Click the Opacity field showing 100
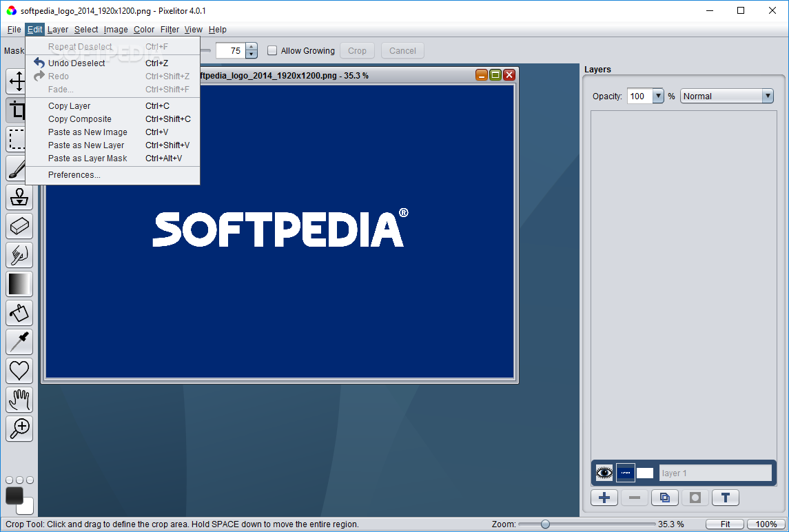 [x=639, y=96]
